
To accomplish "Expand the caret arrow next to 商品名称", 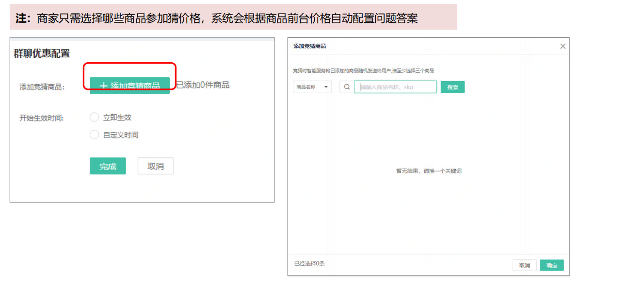I will 326,87.
